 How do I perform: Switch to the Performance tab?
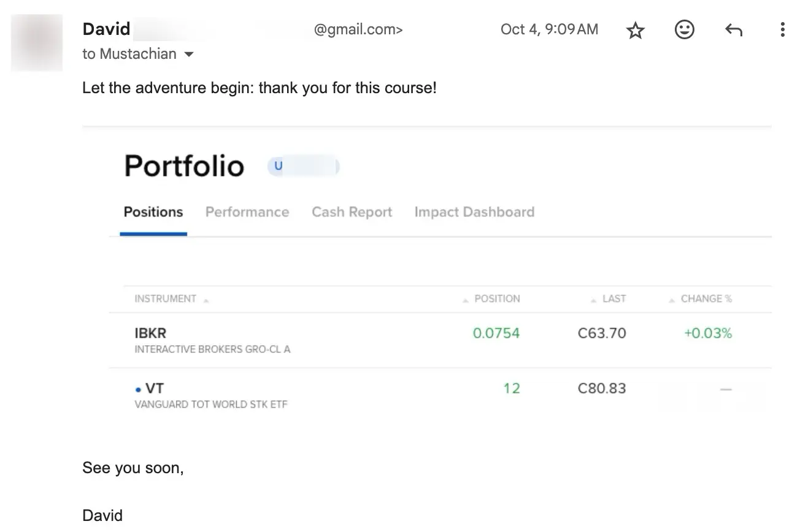click(247, 212)
